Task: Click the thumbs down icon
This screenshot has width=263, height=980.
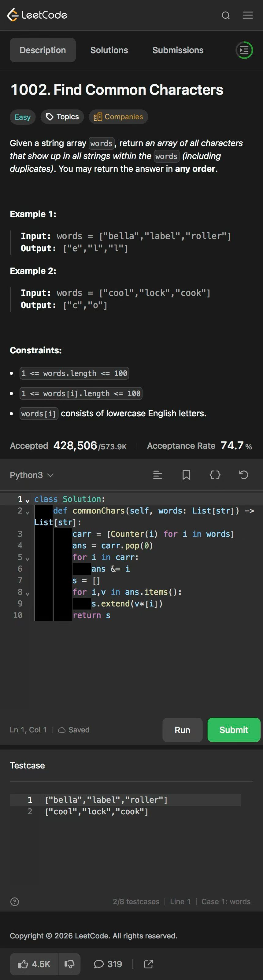Action: point(69,963)
